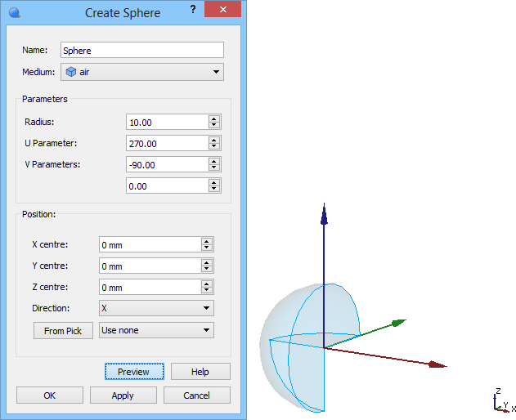Viewport: 516px width, 420px height.
Task: Click the Radius value field
Action: pos(167,122)
